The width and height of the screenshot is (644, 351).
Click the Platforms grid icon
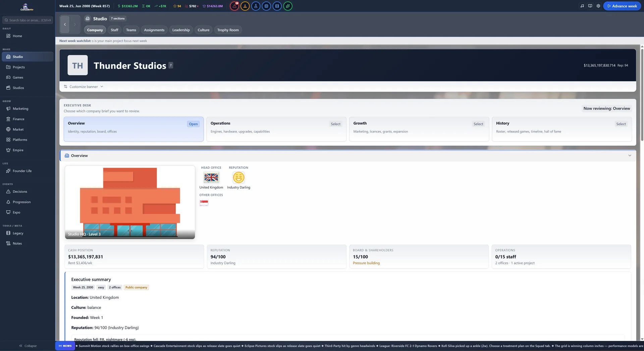click(8, 140)
